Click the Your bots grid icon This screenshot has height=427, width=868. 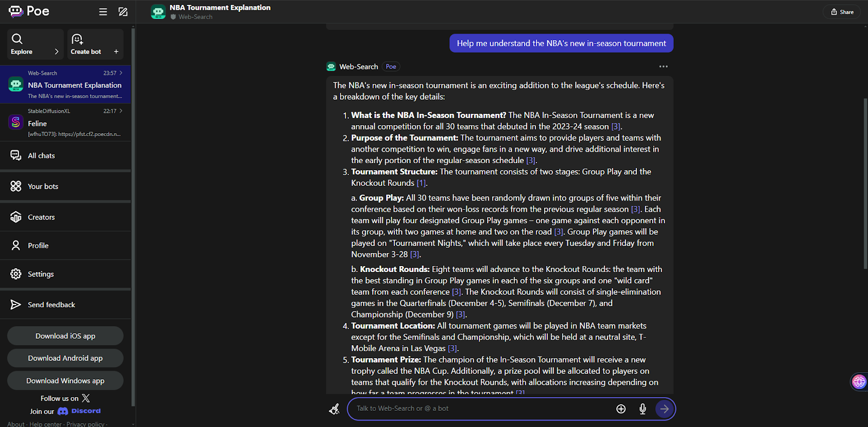point(16,186)
